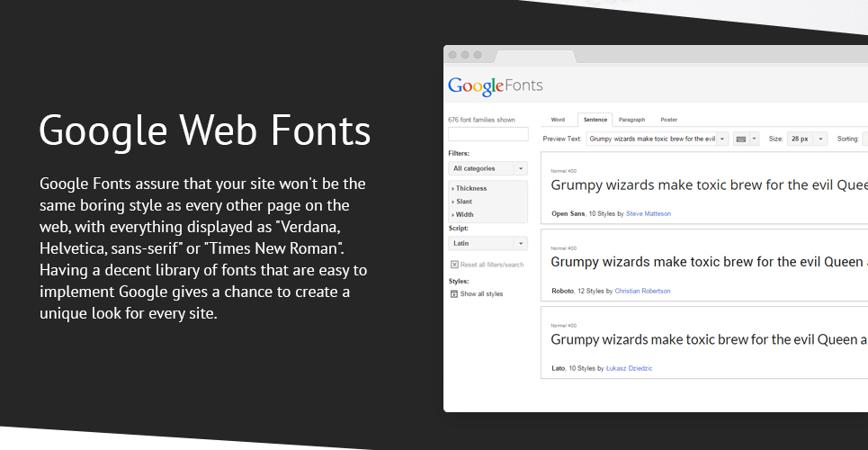Select the Roboto font name
868x450 pixels.
coord(562,291)
